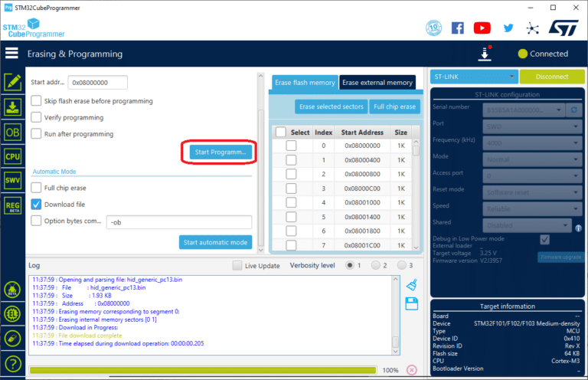Click the ST logo
The height and width of the screenshot is (380, 588).
tap(563, 28)
